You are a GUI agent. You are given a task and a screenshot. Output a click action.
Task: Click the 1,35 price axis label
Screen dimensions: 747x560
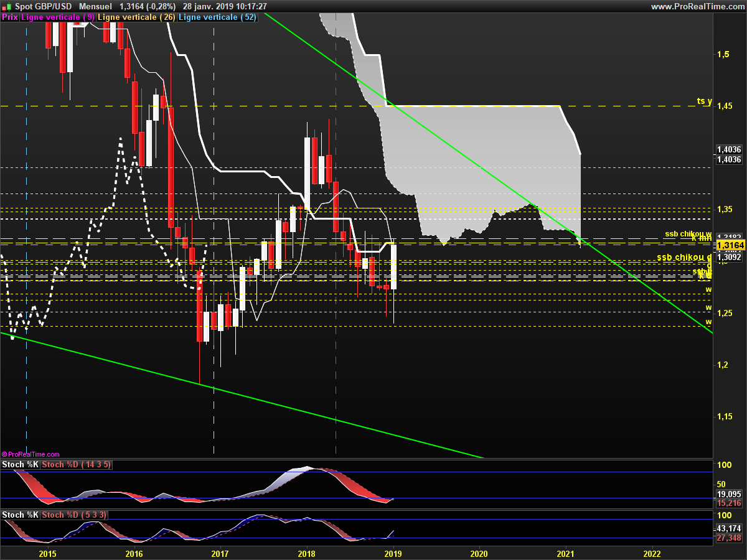724,209
